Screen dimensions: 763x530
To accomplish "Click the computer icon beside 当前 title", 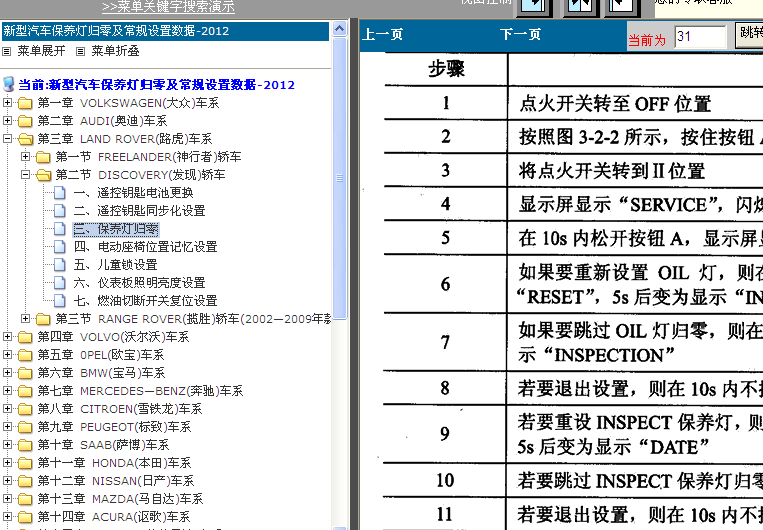I will 8,84.
